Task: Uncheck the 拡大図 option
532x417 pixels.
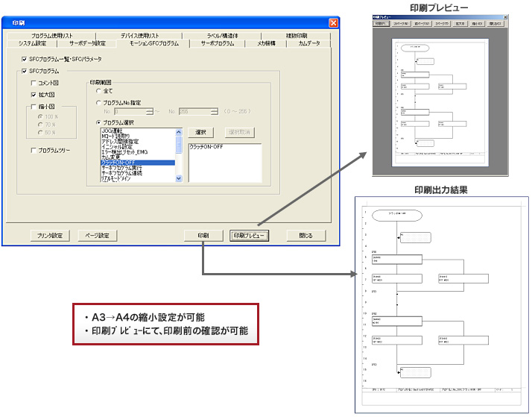Action: [x=34, y=95]
